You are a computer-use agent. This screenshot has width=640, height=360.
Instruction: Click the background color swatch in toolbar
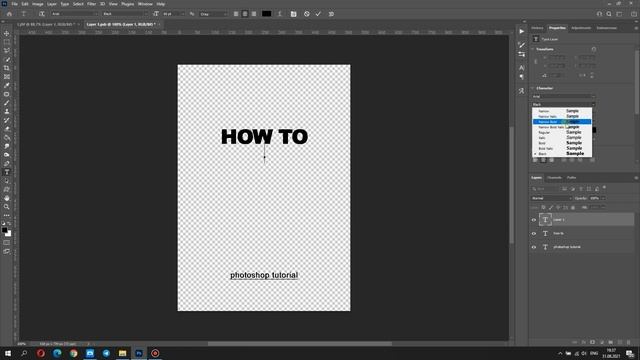9,234
